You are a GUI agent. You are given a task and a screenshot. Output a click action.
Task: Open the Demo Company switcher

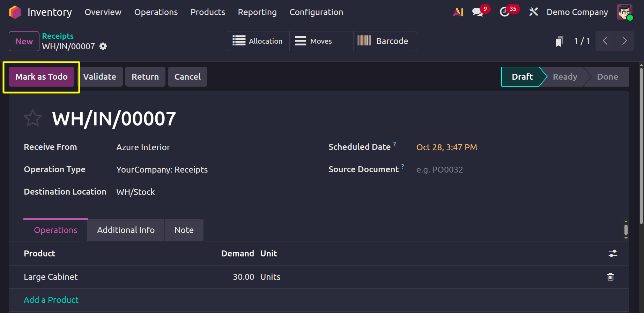click(577, 12)
